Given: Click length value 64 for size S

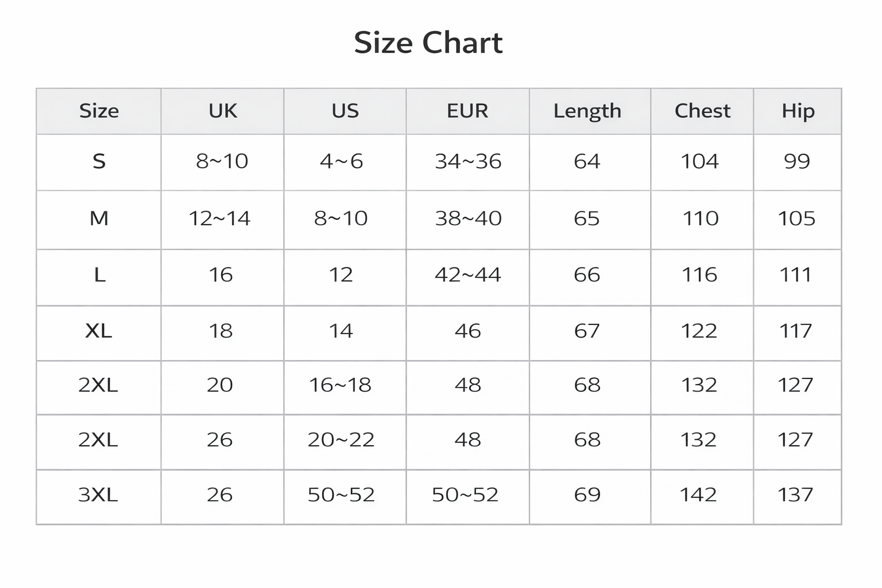Looking at the screenshot, I should point(587,161).
